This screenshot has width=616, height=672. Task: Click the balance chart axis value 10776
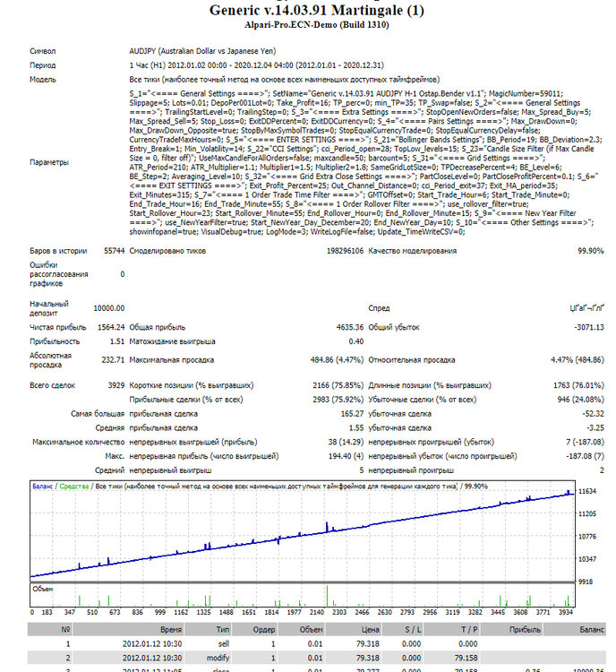(587, 537)
